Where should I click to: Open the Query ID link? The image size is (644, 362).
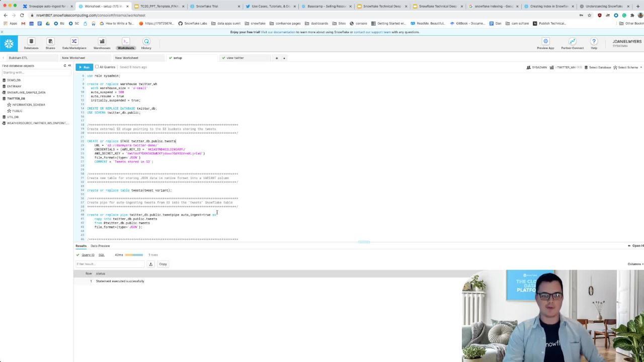point(88,255)
